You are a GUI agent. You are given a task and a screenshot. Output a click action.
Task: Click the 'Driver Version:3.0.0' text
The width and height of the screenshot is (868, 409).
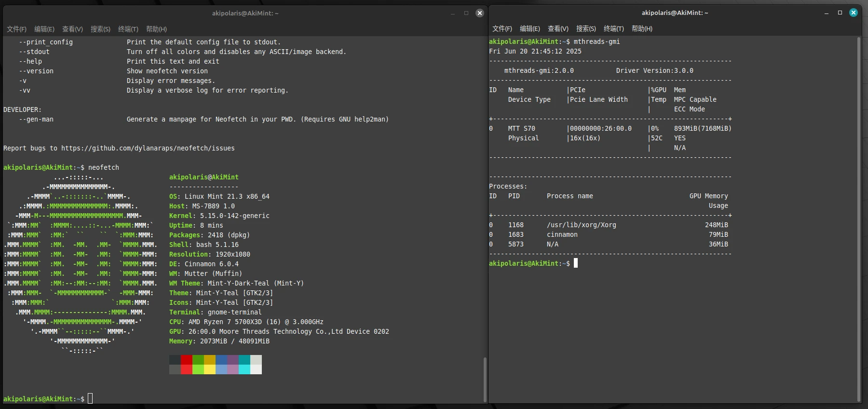pyautogui.click(x=655, y=70)
